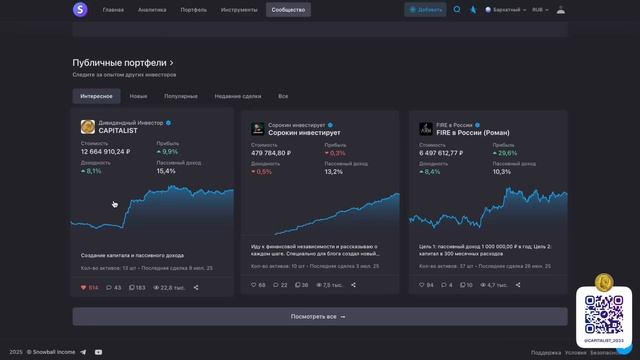Open the Snowball Income logo home
The height and width of the screenshot is (360, 640).
point(80,9)
